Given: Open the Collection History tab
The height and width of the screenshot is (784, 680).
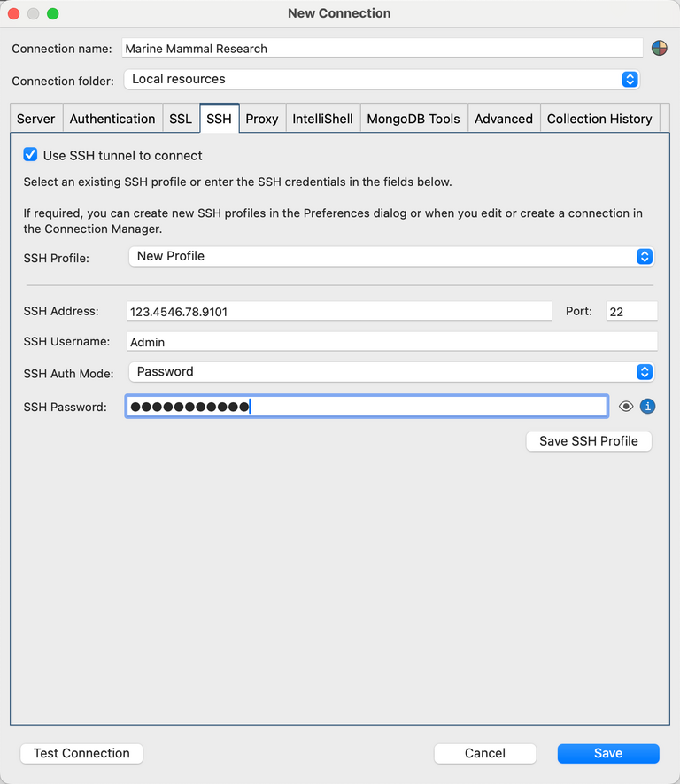Looking at the screenshot, I should pos(600,118).
